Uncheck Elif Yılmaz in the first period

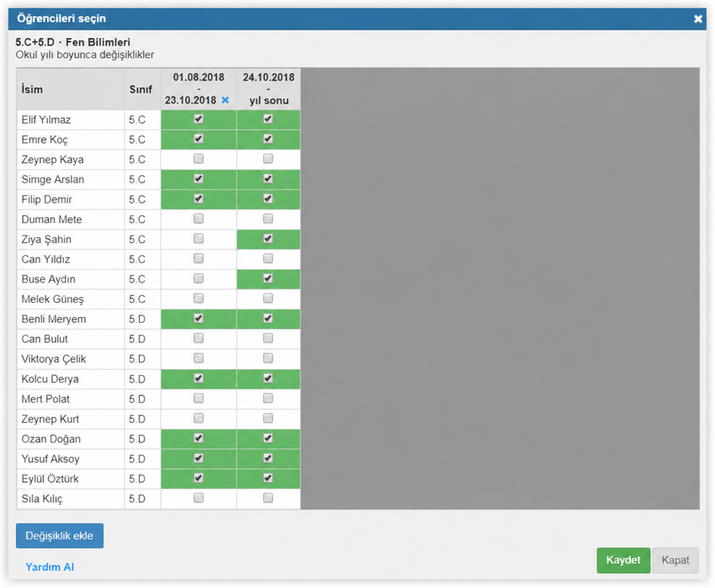[x=199, y=119]
